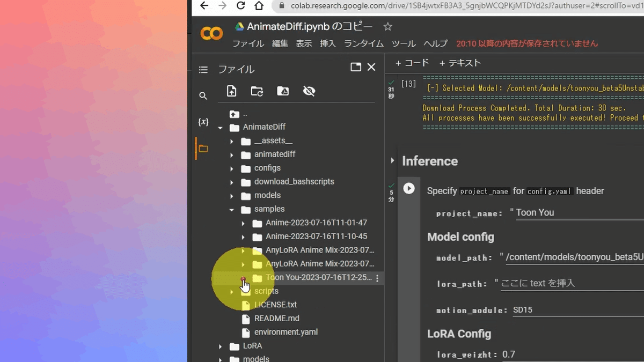Click the LoRA Config heading
644x362 pixels.
459,334
